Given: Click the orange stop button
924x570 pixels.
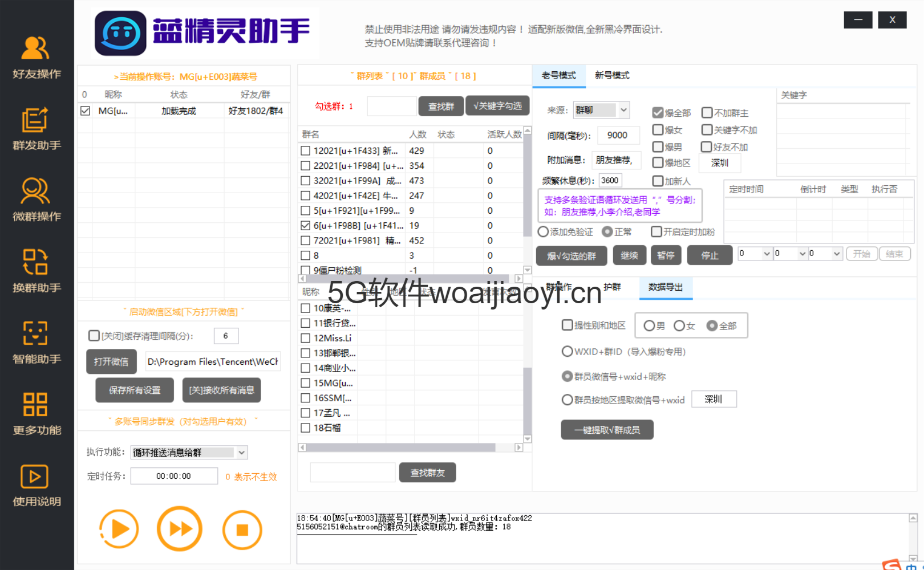Looking at the screenshot, I should click(x=242, y=530).
